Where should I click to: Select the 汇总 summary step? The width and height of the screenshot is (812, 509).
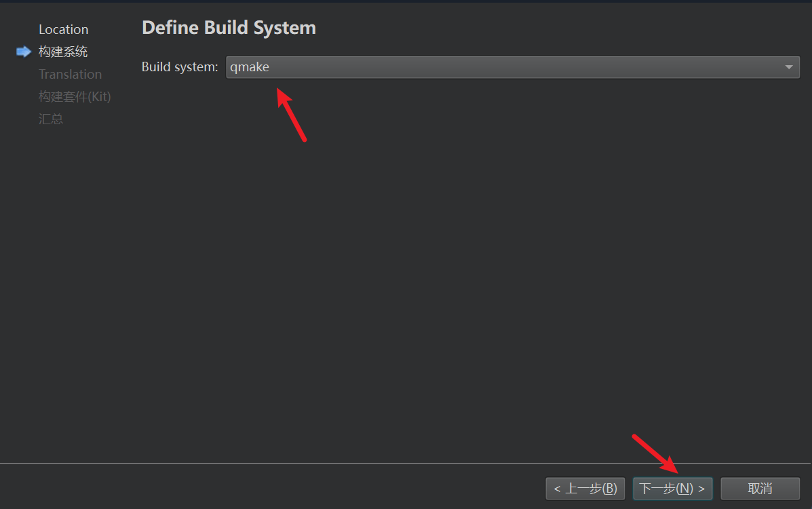click(x=51, y=119)
